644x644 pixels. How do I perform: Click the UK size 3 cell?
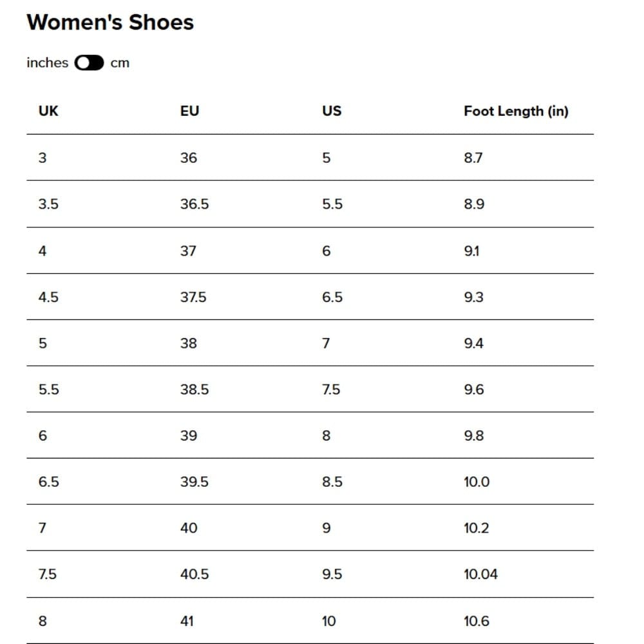tap(43, 158)
